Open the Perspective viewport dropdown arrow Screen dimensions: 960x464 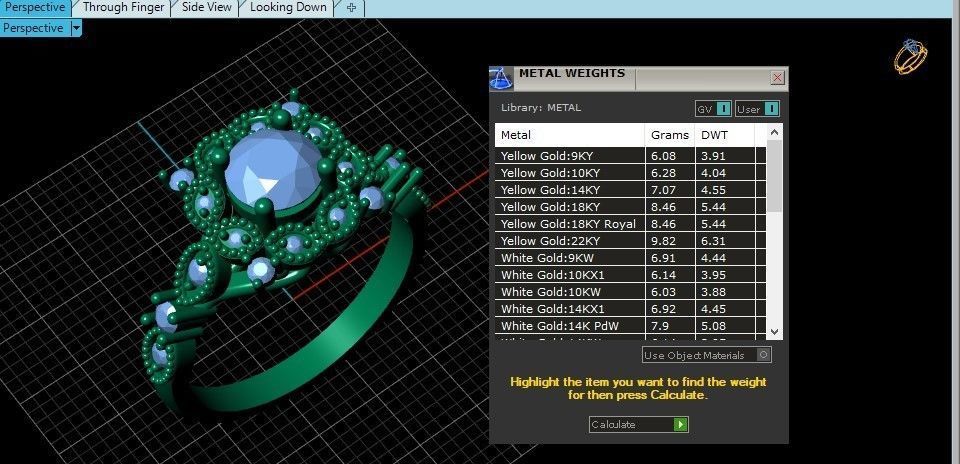(76, 28)
